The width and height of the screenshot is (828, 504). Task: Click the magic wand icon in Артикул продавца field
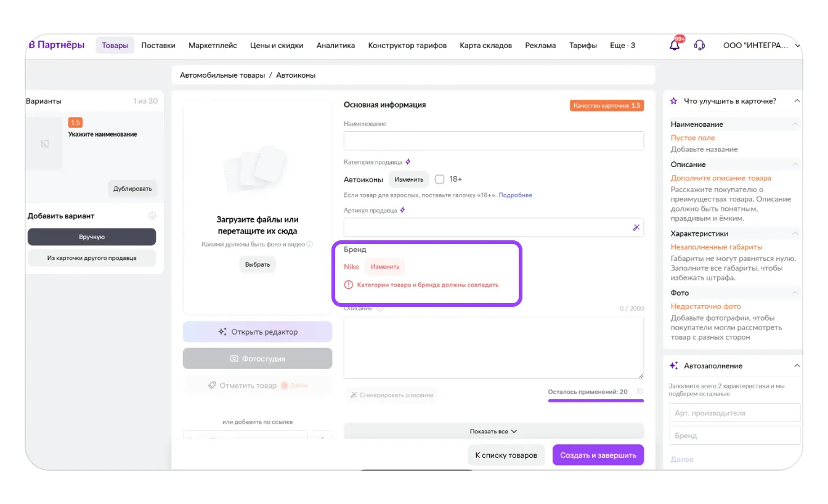[x=636, y=227]
